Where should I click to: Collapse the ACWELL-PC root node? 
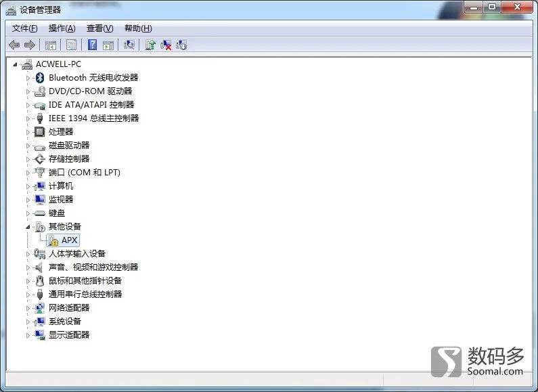pos(15,64)
